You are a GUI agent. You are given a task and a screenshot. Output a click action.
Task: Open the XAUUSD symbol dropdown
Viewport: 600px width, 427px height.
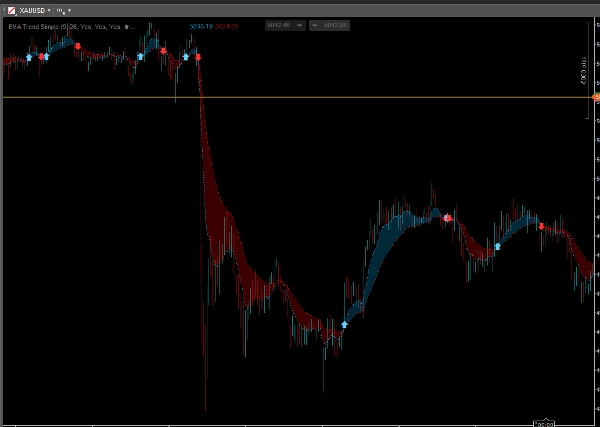35,9
